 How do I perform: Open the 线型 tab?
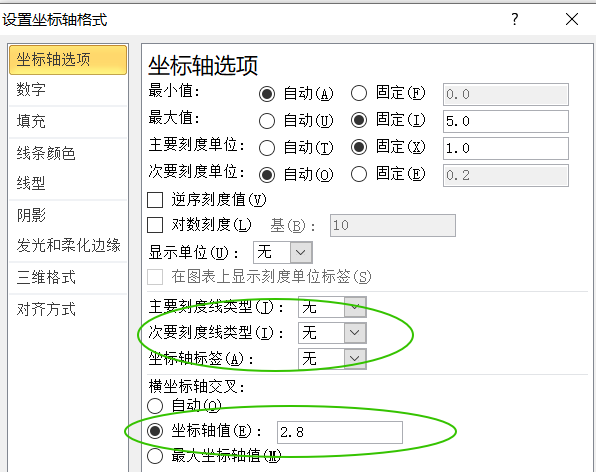[68, 183]
